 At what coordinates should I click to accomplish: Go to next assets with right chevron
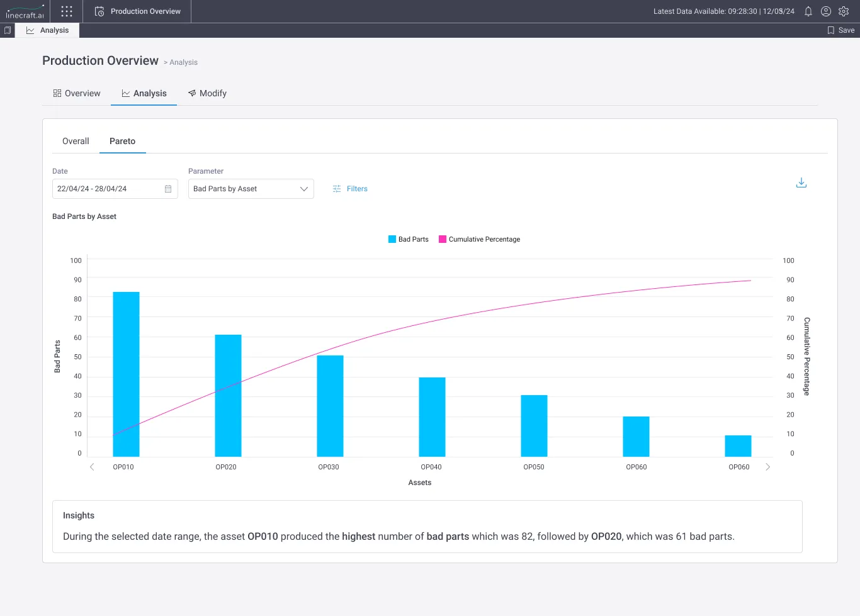coord(767,467)
